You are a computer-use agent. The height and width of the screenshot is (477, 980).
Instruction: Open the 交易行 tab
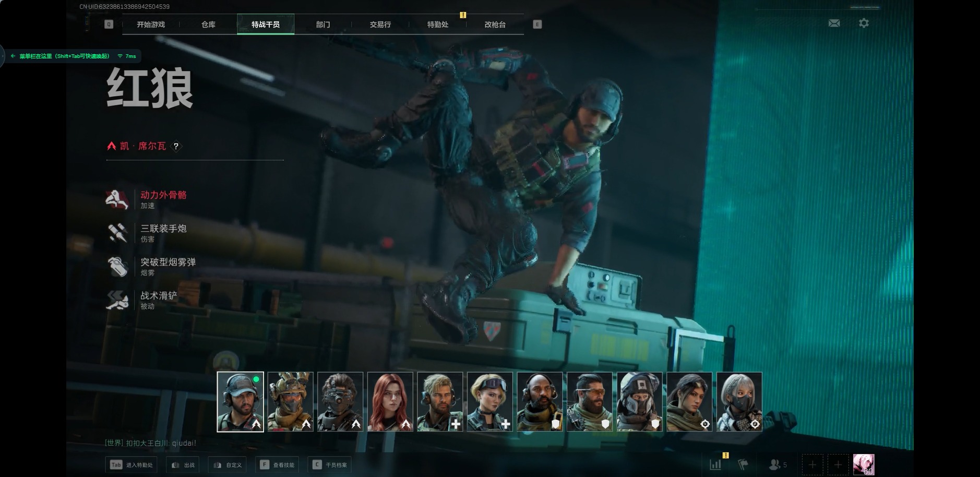380,25
